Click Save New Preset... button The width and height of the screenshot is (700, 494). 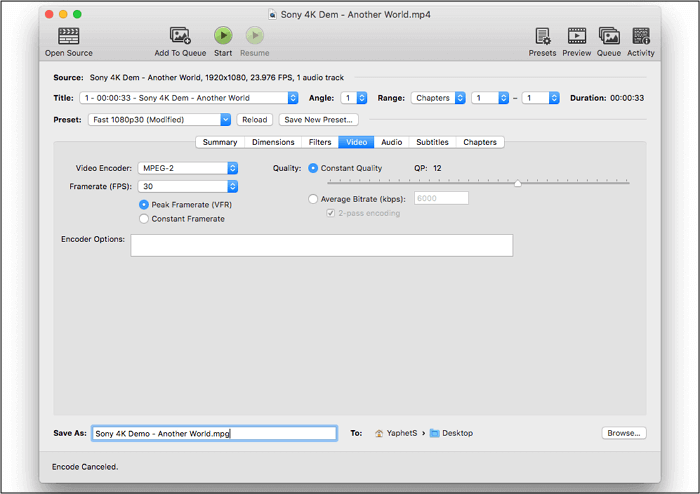tap(318, 120)
